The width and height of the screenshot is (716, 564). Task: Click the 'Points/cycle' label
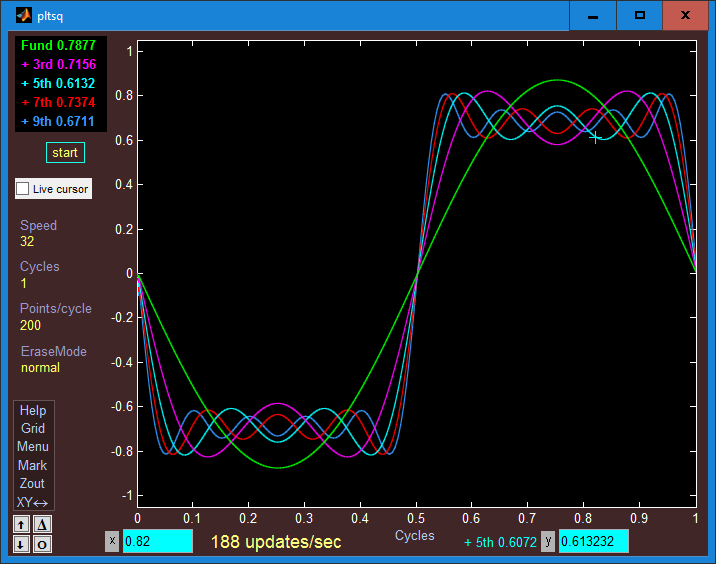56,309
